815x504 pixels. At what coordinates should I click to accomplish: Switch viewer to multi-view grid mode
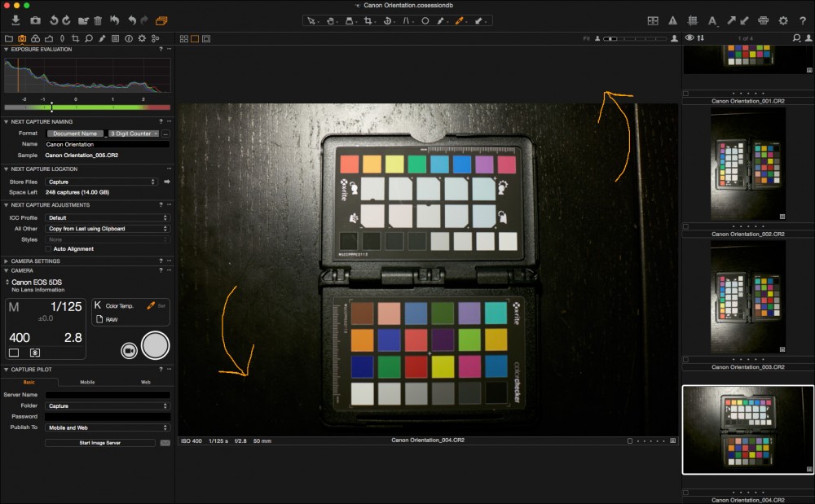[184, 38]
